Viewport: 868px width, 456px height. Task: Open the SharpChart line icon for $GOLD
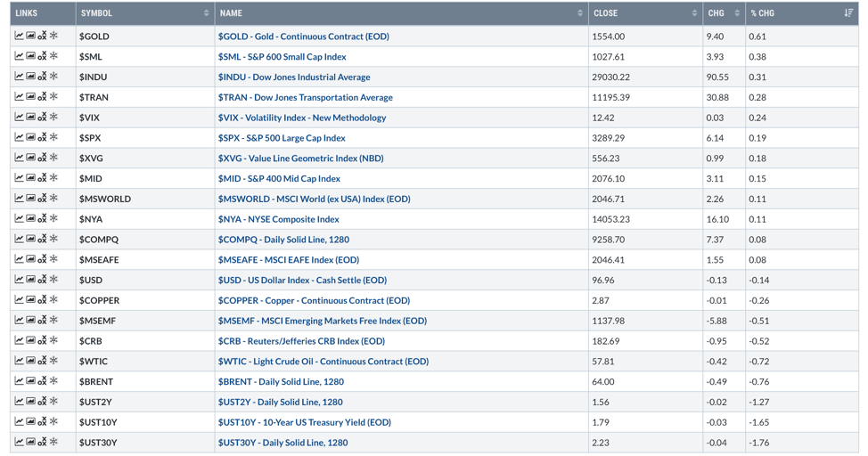(x=19, y=37)
